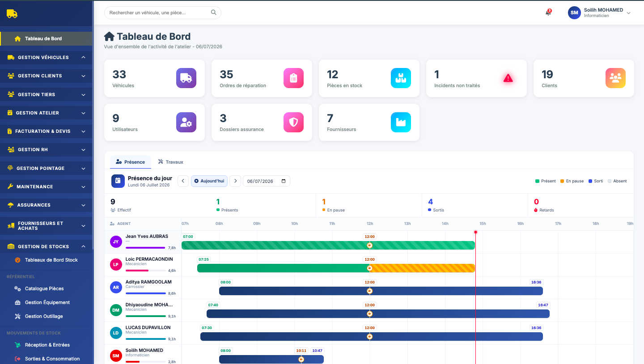644x364 pixels.
Task: Expand the Gestion RH menu section
Action: point(46,149)
